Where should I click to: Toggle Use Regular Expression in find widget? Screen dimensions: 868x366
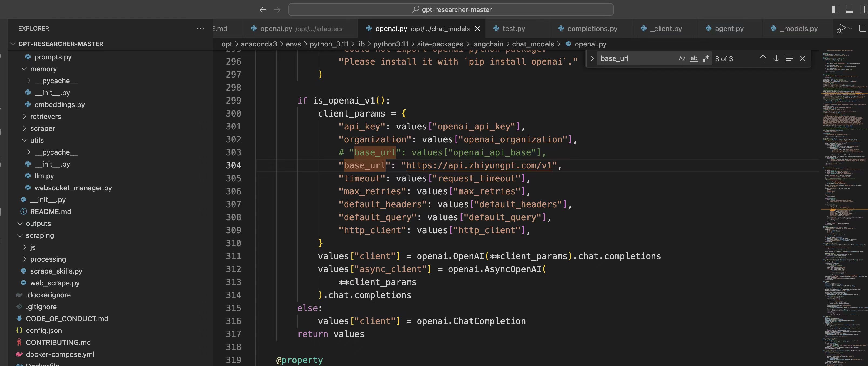(x=706, y=59)
